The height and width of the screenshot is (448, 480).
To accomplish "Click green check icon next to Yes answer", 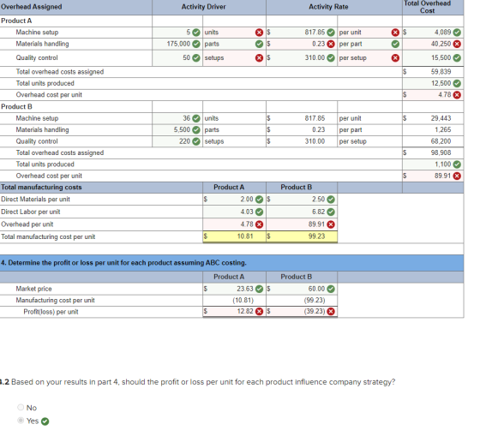I will pyautogui.click(x=45, y=421).
